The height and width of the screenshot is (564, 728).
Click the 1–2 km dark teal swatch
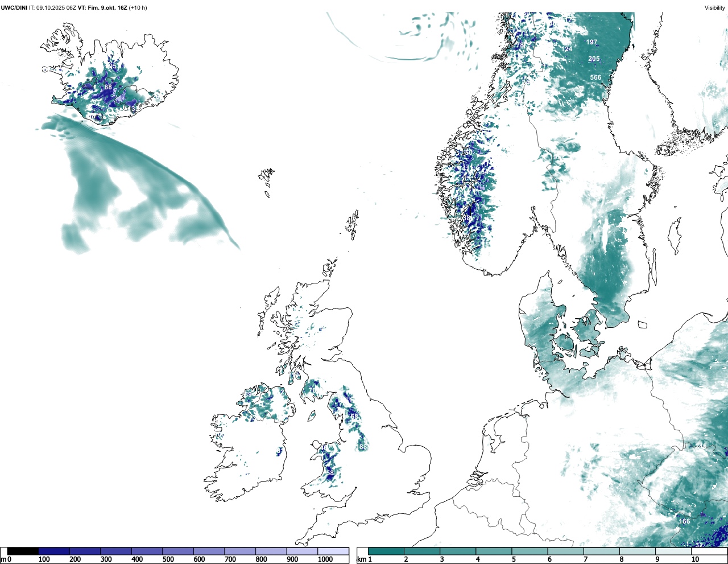pyautogui.click(x=386, y=551)
